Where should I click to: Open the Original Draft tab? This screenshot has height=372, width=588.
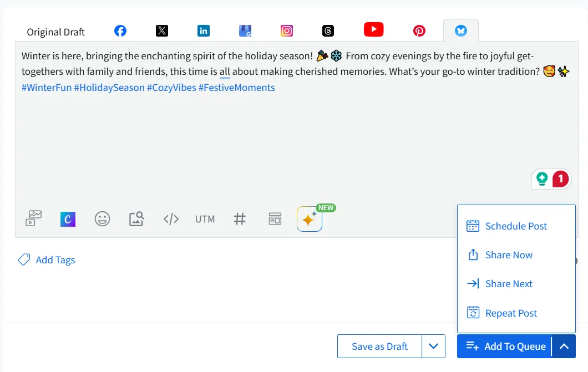click(x=55, y=32)
